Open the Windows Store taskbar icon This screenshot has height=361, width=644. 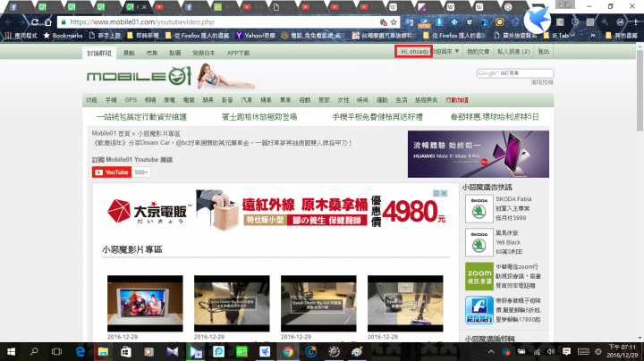point(126,351)
